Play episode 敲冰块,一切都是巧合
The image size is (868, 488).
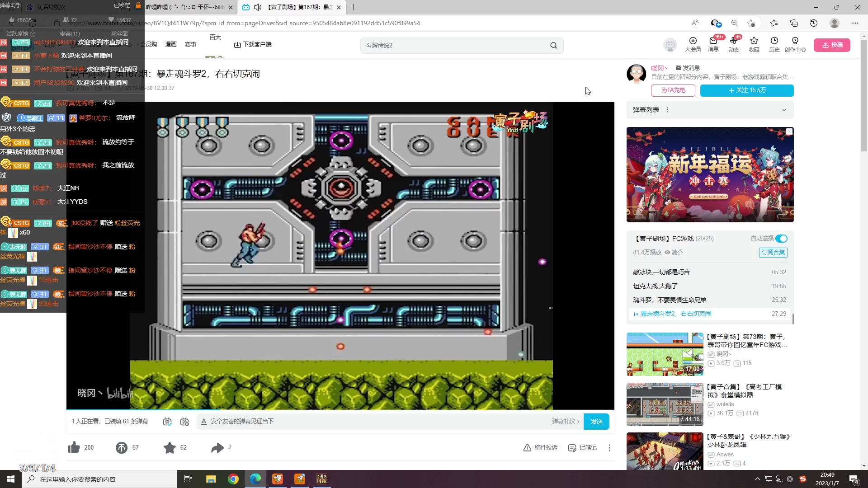click(709, 272)
